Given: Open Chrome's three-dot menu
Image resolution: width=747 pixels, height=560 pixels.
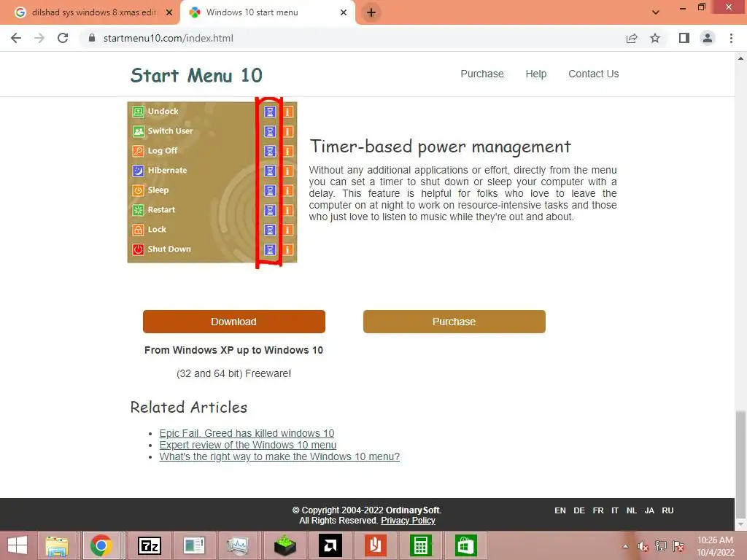Looking at the screenshot, I should (x=731, y=38).
